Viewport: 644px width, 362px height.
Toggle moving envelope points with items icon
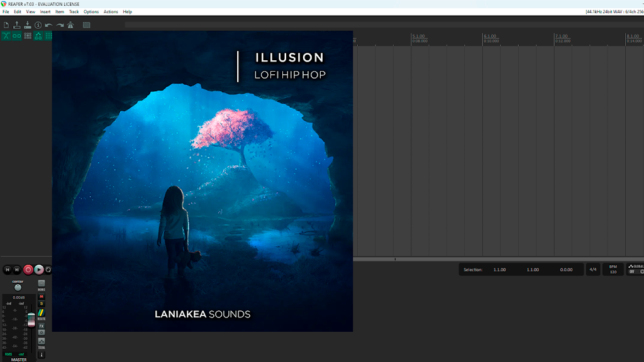pos(38,36)
